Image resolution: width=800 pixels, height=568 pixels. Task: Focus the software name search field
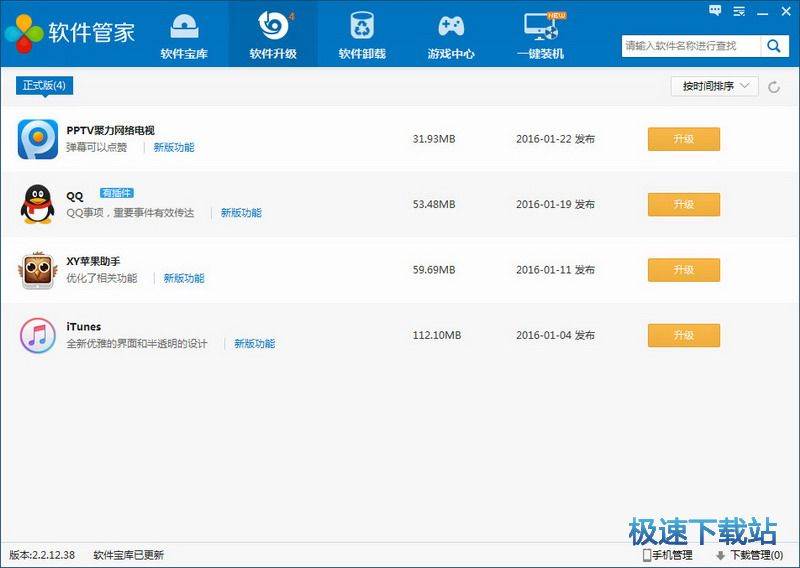coord(690,46)
